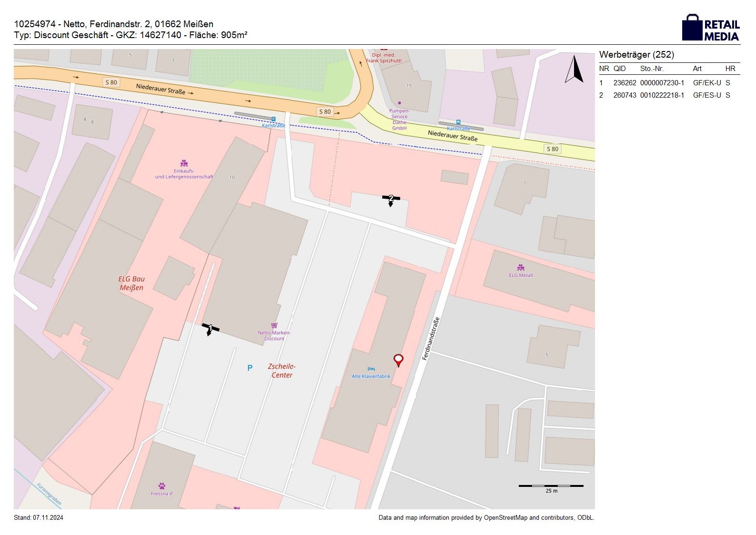Click the north arrow compass icon

coord(574,70)
